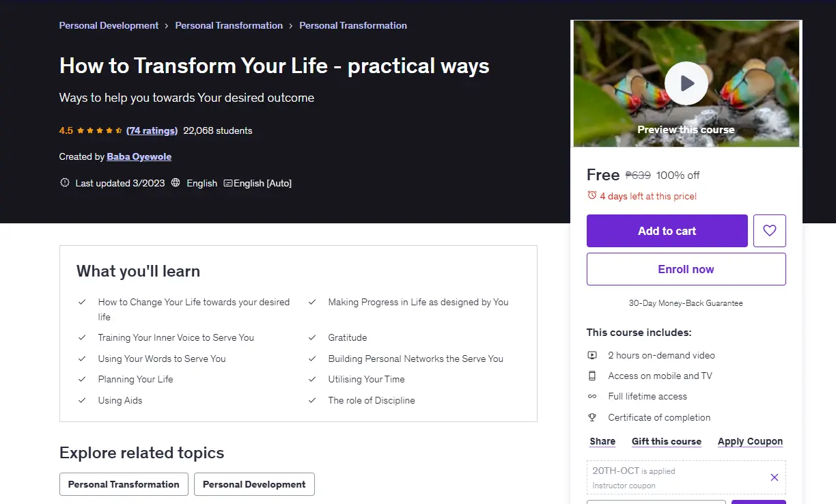Click the course title heading
The width and height of the screenshot is (836, 504).
pyautogui.click(x=275, y=66)
